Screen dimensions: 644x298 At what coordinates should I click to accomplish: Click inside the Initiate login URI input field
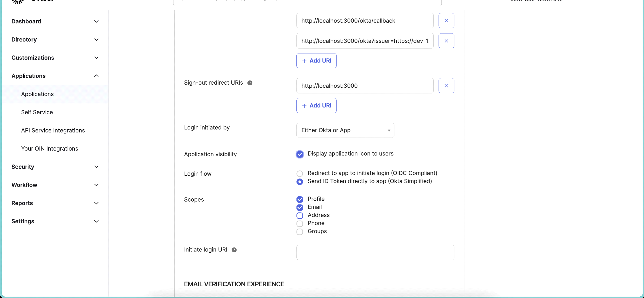click(375, 252)
